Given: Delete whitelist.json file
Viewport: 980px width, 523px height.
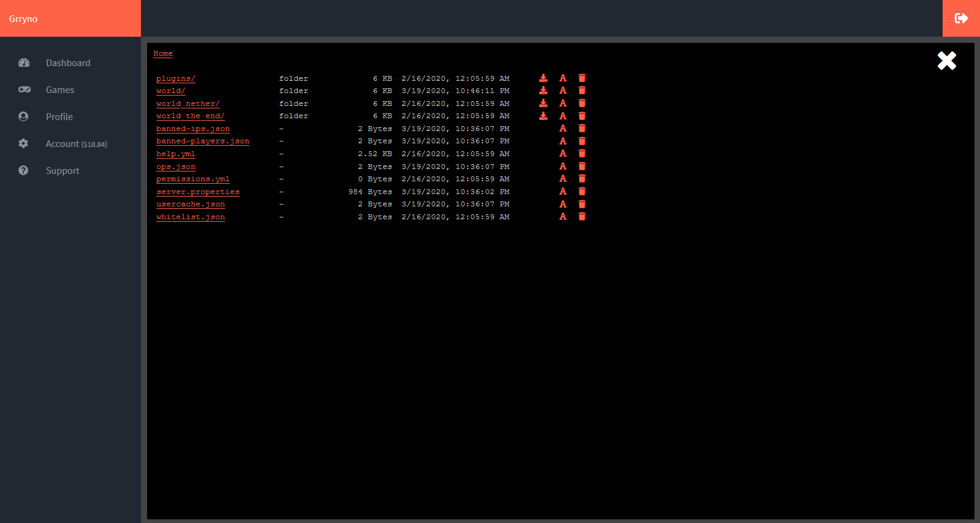Looking at the screenshot, I should pos(582,217).
